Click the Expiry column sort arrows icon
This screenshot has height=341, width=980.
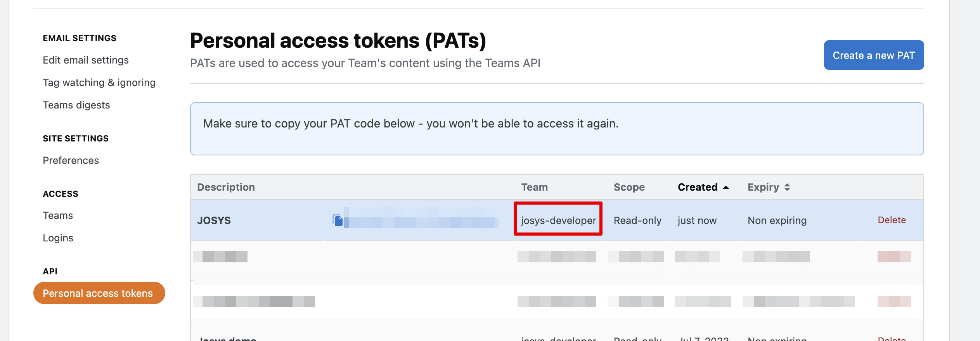pyautogui.click(x=787, y=187)
